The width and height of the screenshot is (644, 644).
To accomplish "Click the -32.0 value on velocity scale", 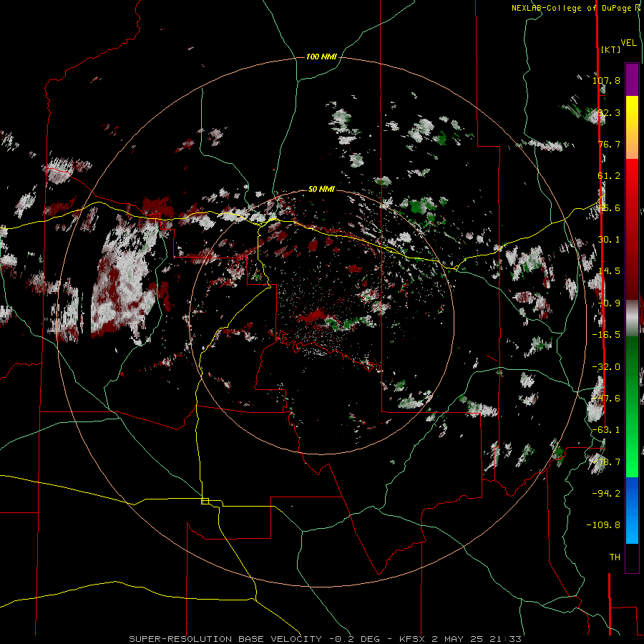I will tap(606, 367).
